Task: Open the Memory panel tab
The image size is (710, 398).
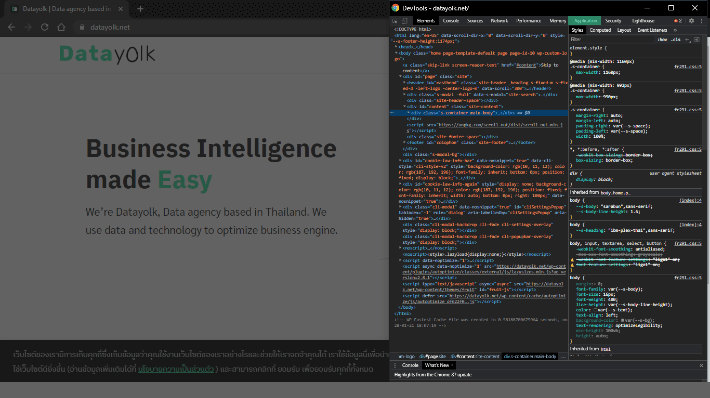Action: [557, 21]
